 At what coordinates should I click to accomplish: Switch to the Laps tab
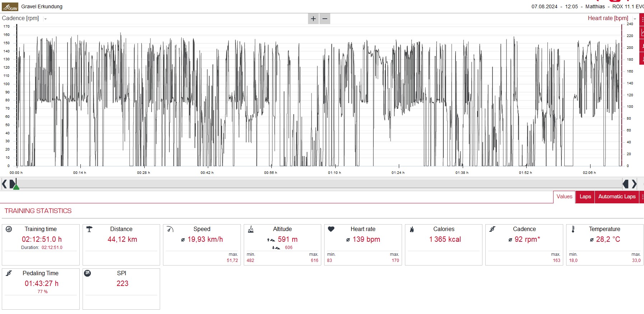coord(585,197)
